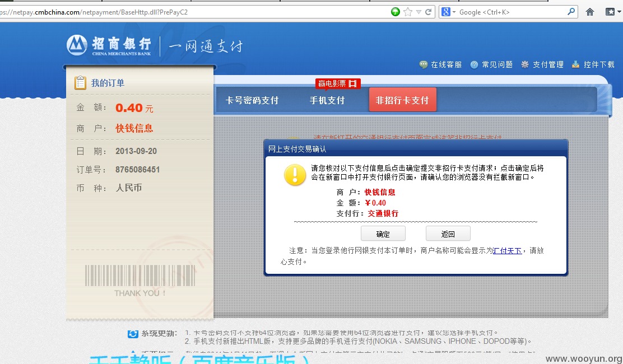
Task: Open the 汇付天下 link in the notice
Action: (507, 250)
